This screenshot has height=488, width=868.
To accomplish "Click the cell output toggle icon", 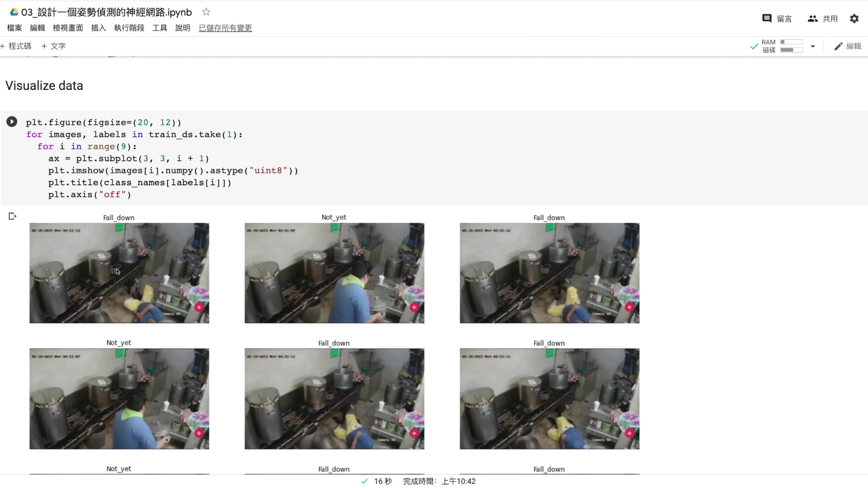I will click(x=13, y=216).
